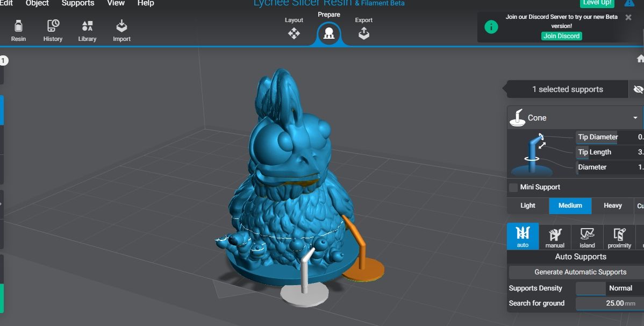Image resolution: width=644 pixels, height=326 pixels.
Task: Select the auto supports mode icon
Action: pyautogui.click(x=522, y=236)
